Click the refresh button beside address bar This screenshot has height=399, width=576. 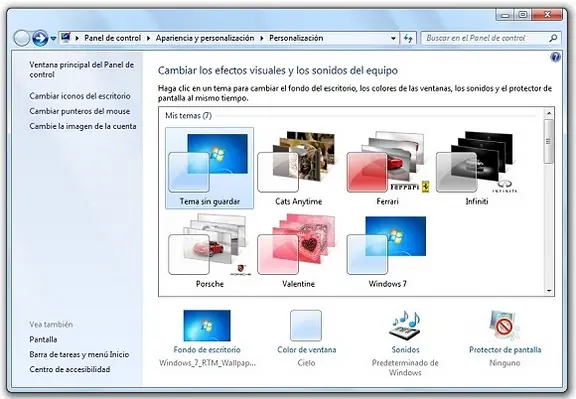pos(408,38)
